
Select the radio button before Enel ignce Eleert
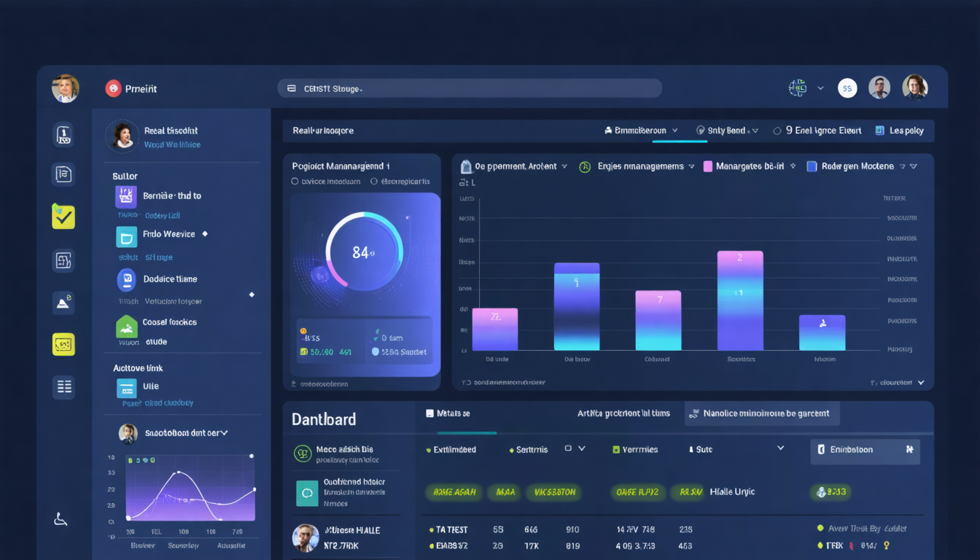click(x=777, y=131)
